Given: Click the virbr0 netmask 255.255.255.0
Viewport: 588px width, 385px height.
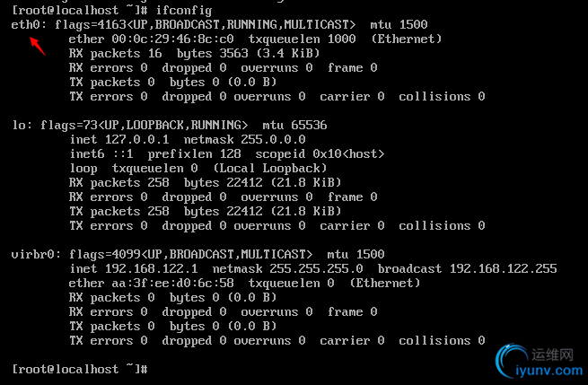Looking at the screenshot, I should (316, 269).
